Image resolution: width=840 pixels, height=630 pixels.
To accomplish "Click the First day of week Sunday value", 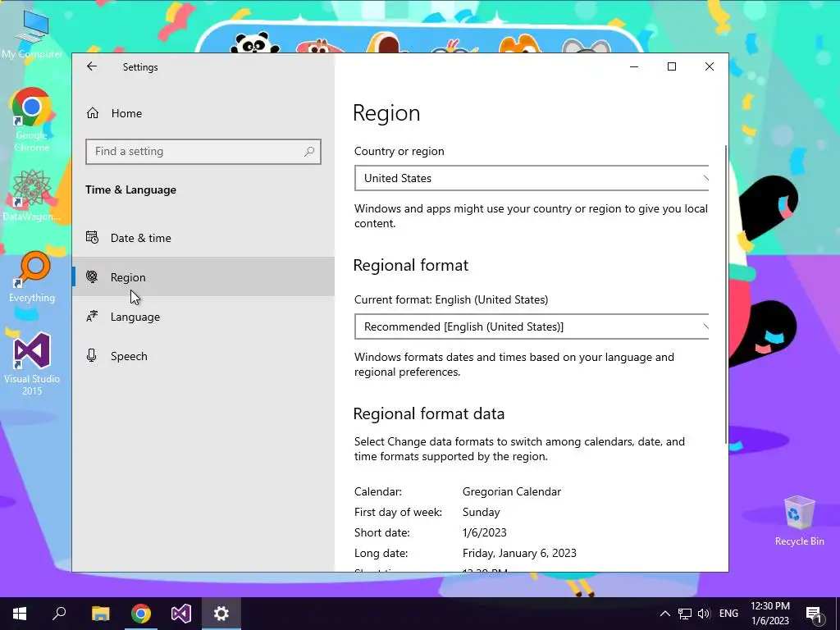I will pyautogui.click(x=481, y=512).
